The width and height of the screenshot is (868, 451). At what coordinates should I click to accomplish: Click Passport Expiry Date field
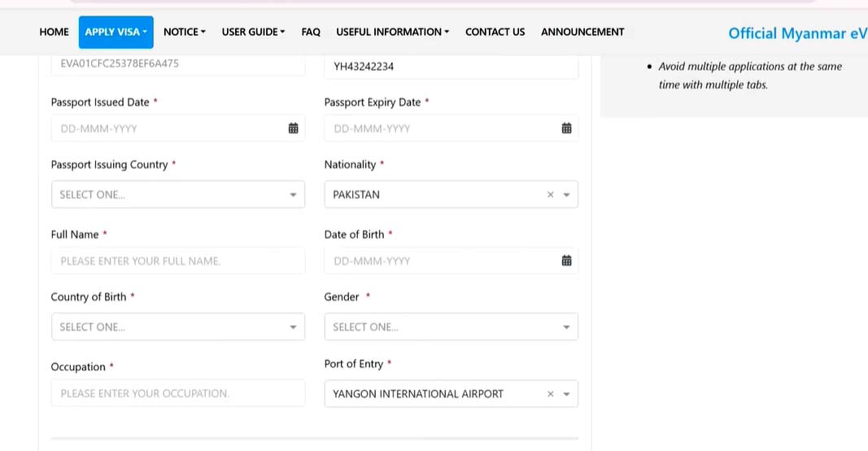point(451,128)
